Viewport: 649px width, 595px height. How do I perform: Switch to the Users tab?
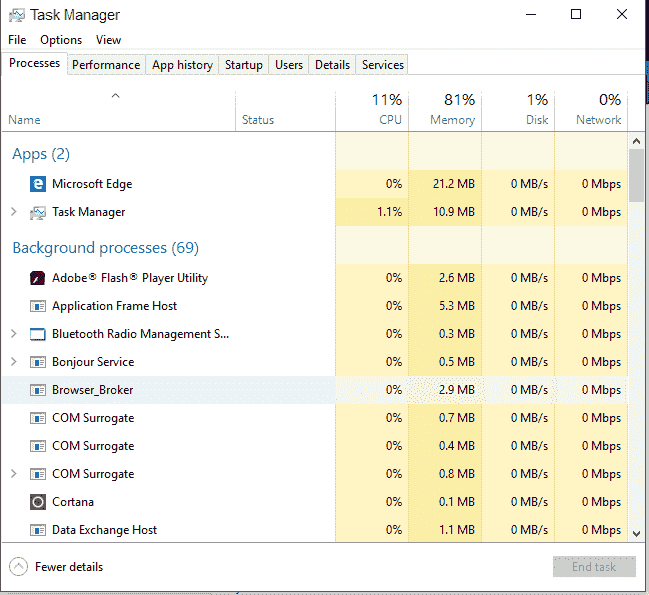289,65
